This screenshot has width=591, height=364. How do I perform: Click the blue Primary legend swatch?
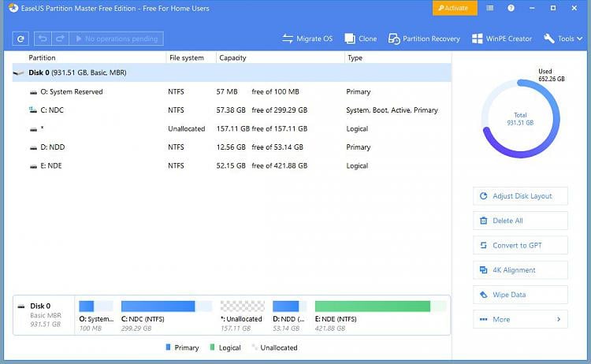tap(168, 347)
